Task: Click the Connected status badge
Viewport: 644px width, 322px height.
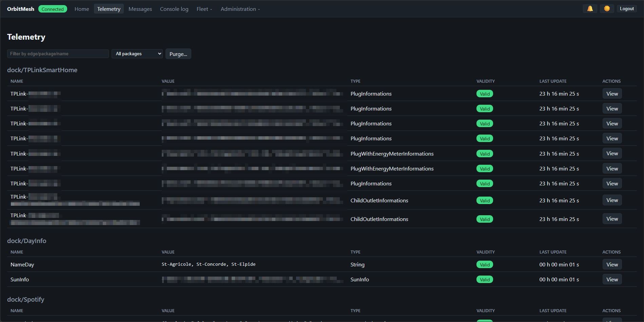Action: point(53,9)
